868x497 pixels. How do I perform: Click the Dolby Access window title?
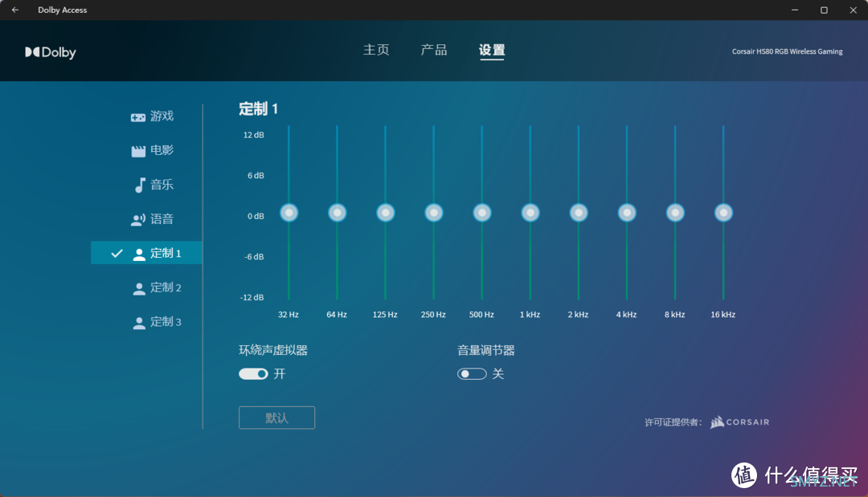pos(63,10)
